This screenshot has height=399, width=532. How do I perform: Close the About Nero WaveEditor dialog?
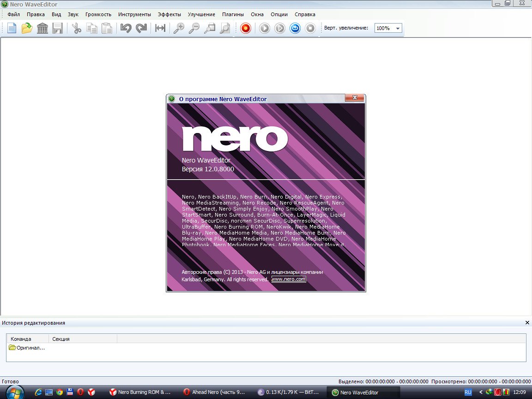(355, 98)
